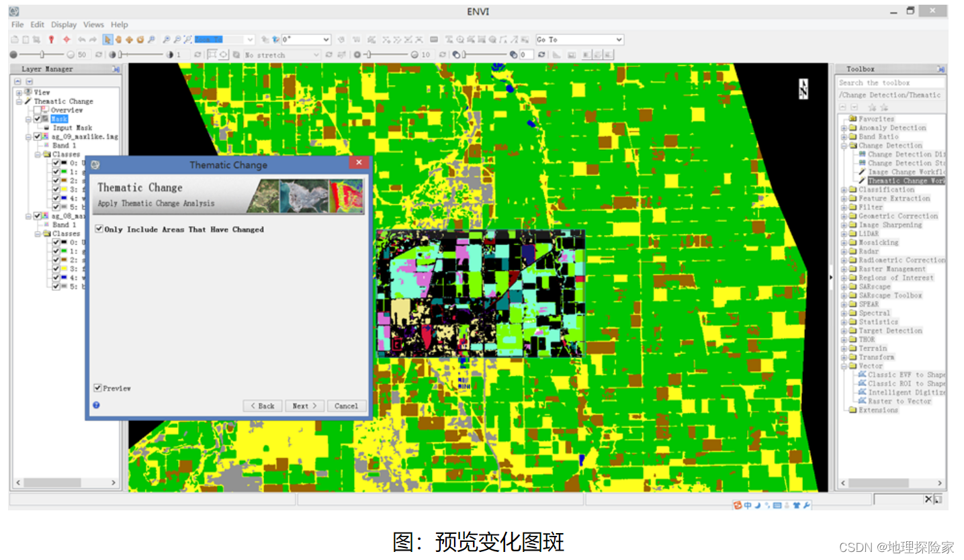Click the transparency value field
This screenshot has height=560, width=964.
tap(527, 54)
